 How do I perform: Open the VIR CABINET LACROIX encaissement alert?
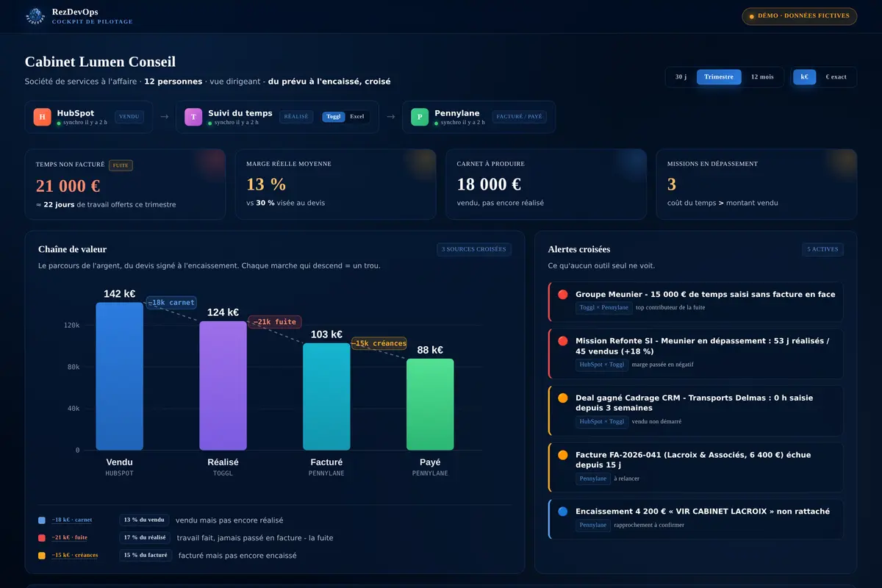click(695, 519)
